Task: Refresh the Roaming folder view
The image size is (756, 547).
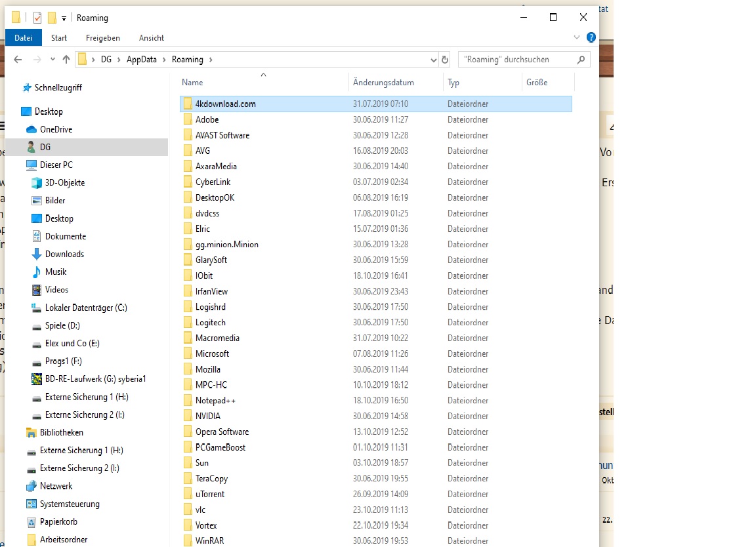Action: coord(445,60)
